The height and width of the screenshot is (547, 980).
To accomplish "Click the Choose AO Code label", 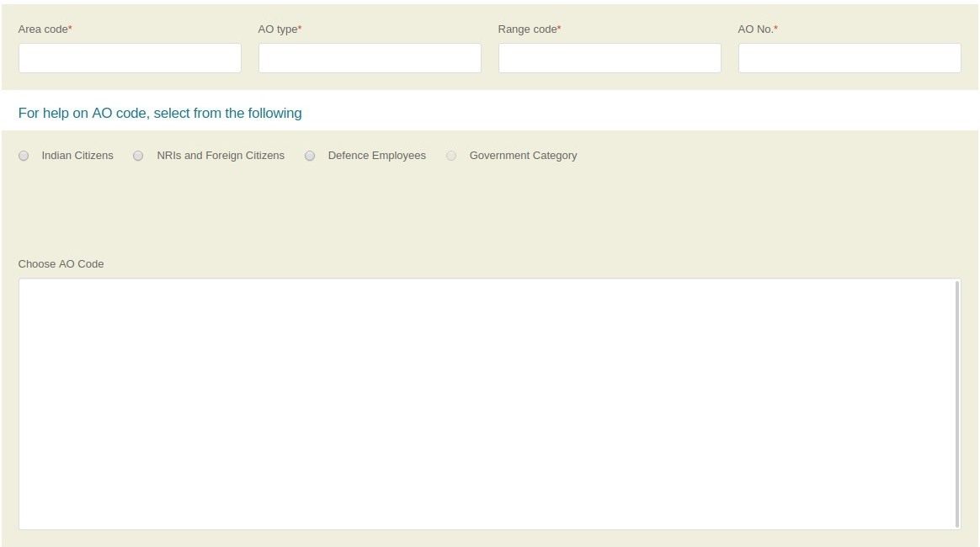I will 61,263.
